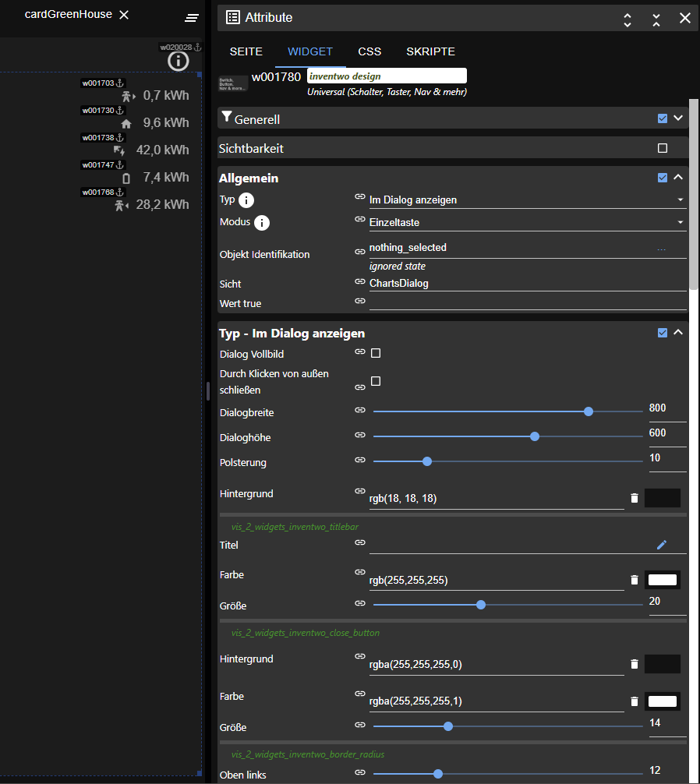Click the pencil edit icon for Titel
700x784 pixels.
coord(662,545)
